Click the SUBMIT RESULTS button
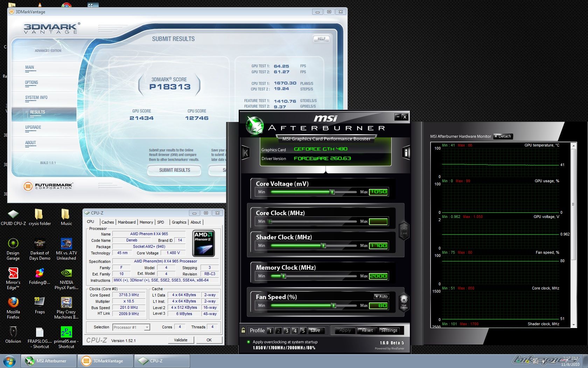 [174, 170]
